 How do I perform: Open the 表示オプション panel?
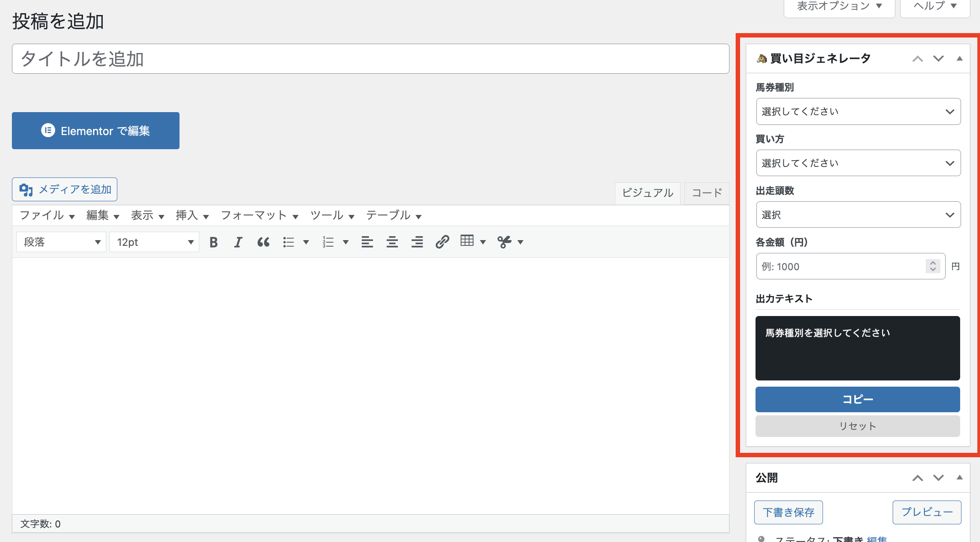pyautogui.click(x=838, y=6)
